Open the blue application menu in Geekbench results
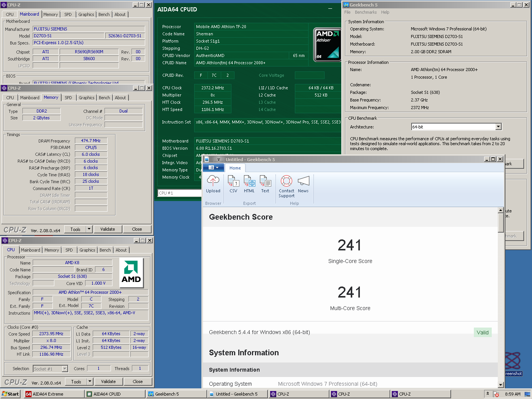532x399 pixels. [214, 168]
